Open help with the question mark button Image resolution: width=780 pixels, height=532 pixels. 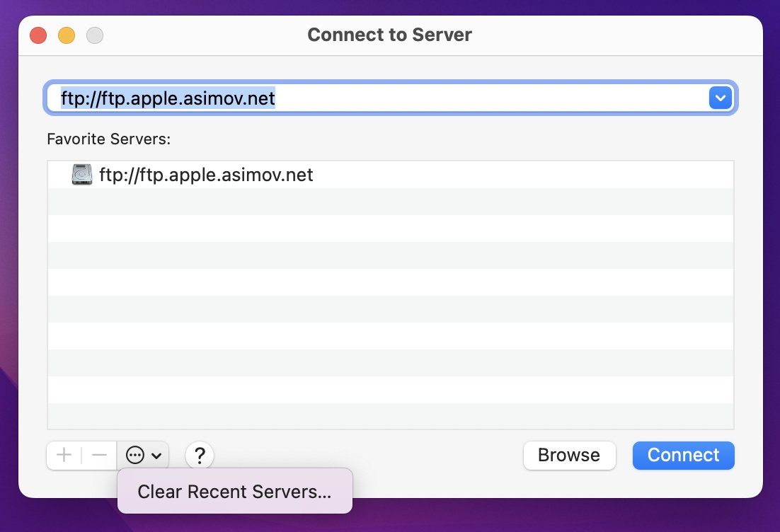[x=200, y=456]
